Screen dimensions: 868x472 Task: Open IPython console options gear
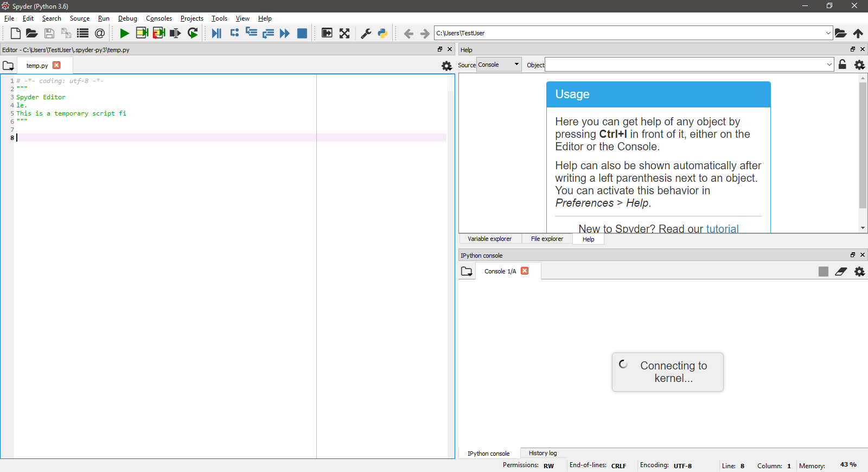click(859, 271)
